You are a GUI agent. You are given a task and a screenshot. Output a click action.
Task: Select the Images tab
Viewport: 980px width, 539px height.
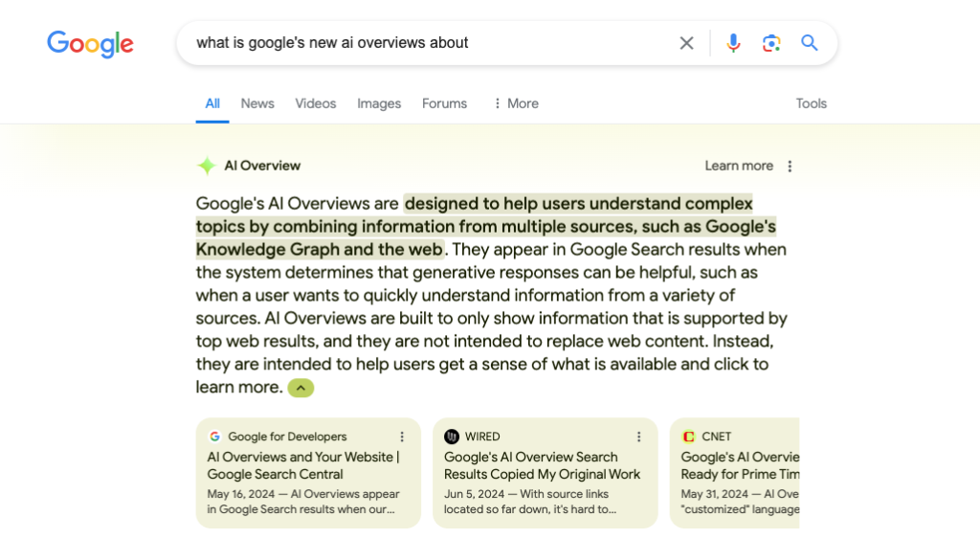pyautogui.click(x=379, y=103)
